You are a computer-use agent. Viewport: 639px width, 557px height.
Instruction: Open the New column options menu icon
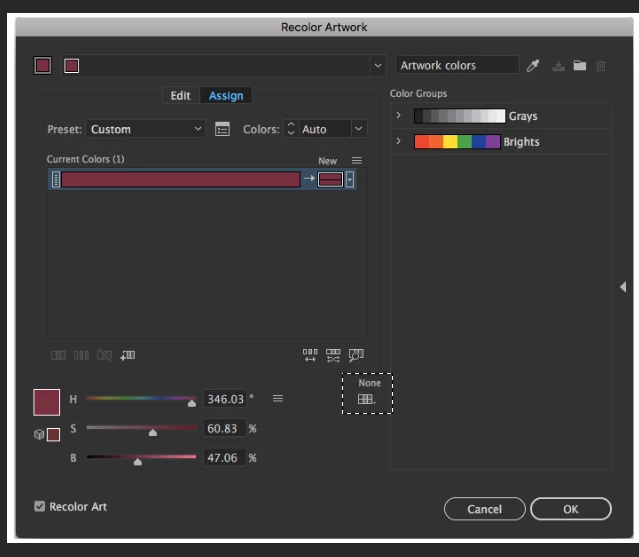coord(357,161)
